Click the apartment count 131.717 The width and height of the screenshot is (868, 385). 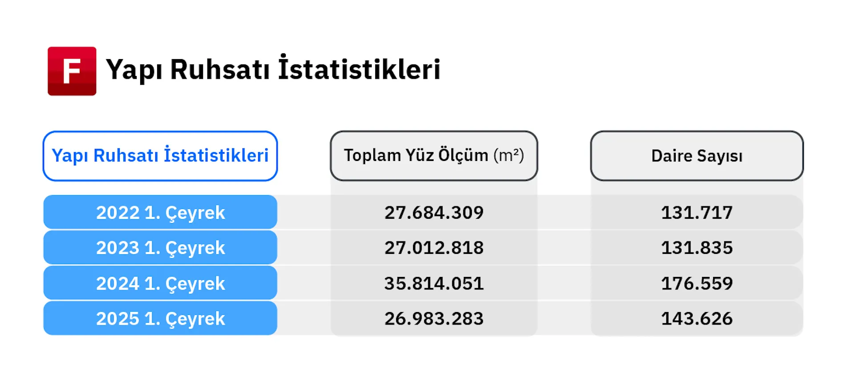point(697,213)
